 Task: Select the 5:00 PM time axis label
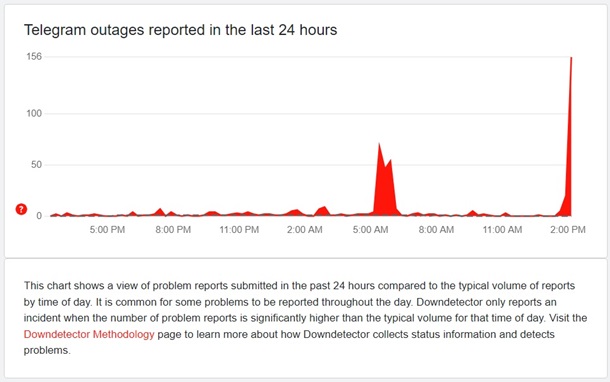(x=107, y=230)
